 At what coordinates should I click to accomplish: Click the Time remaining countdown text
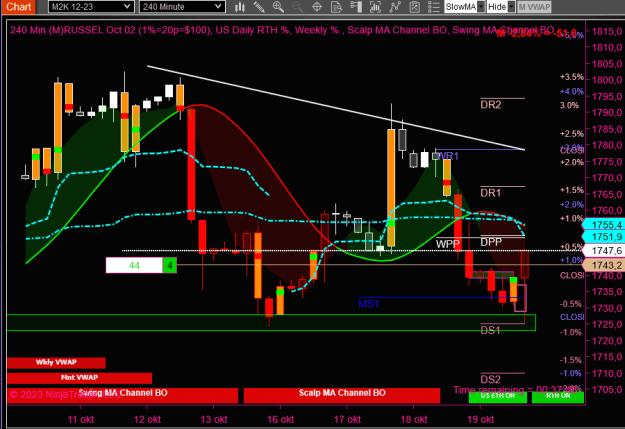[x=516, y=390]
